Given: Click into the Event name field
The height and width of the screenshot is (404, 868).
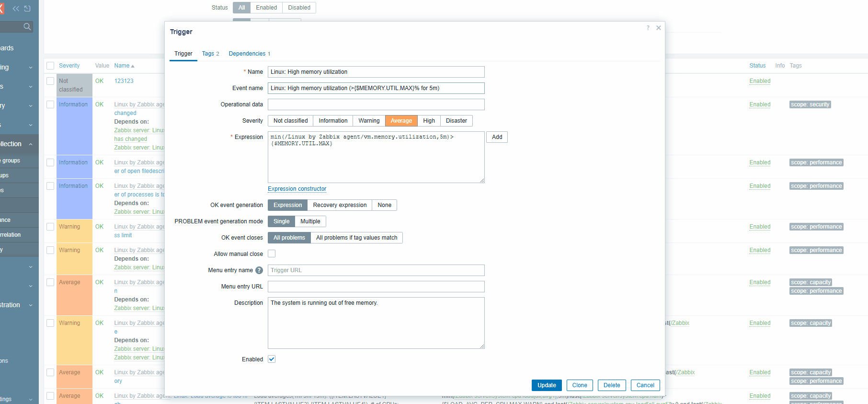Looking at the screenshot, I should click(x=376, y=88).
